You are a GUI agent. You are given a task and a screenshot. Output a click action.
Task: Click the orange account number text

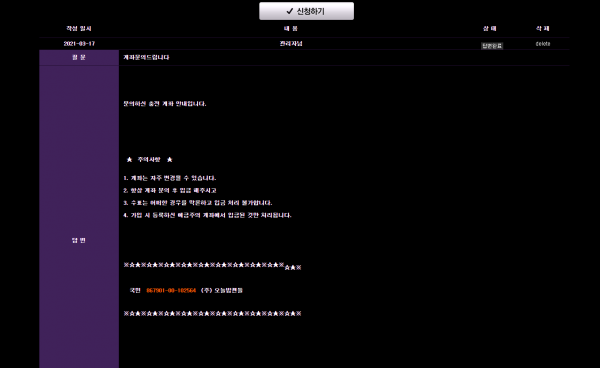click(171, 290)
